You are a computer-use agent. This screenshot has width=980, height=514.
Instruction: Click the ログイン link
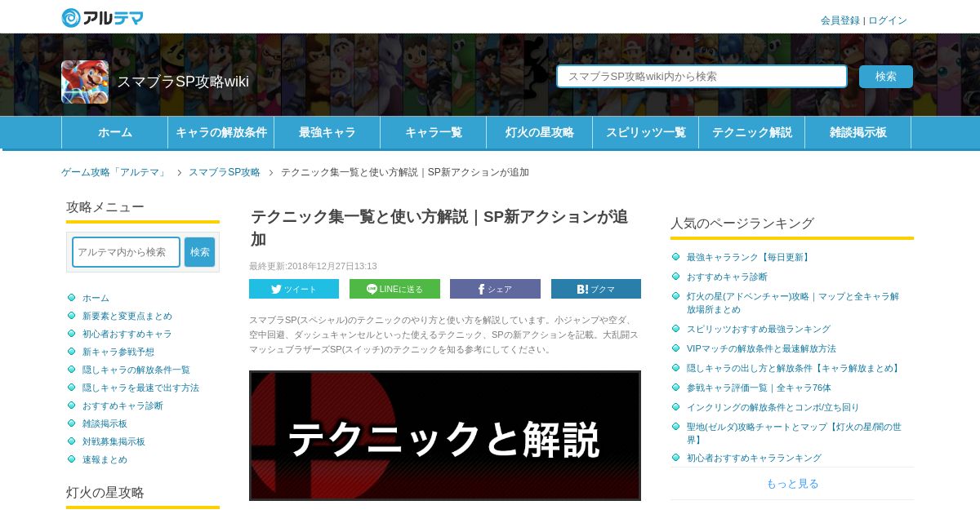[x=888, y=20]
